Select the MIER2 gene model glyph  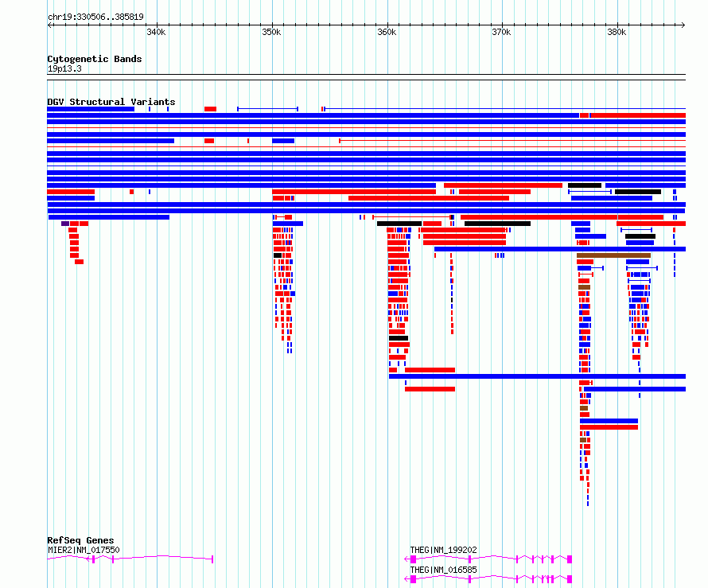pos(130,559)
